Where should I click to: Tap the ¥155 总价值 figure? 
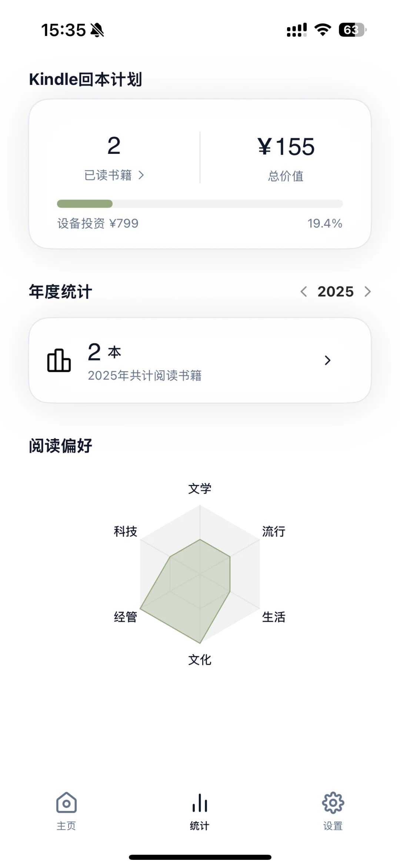coord(286,147)
